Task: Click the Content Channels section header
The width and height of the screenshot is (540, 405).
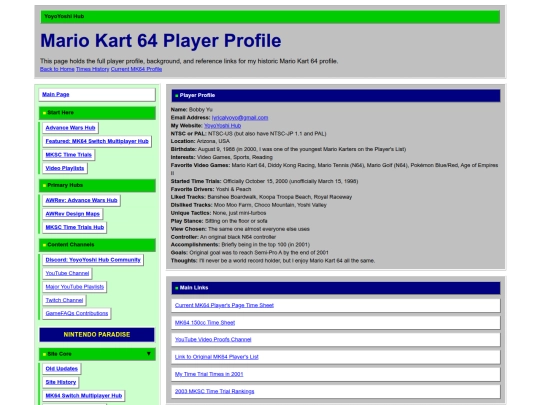Action: (97, 245)
